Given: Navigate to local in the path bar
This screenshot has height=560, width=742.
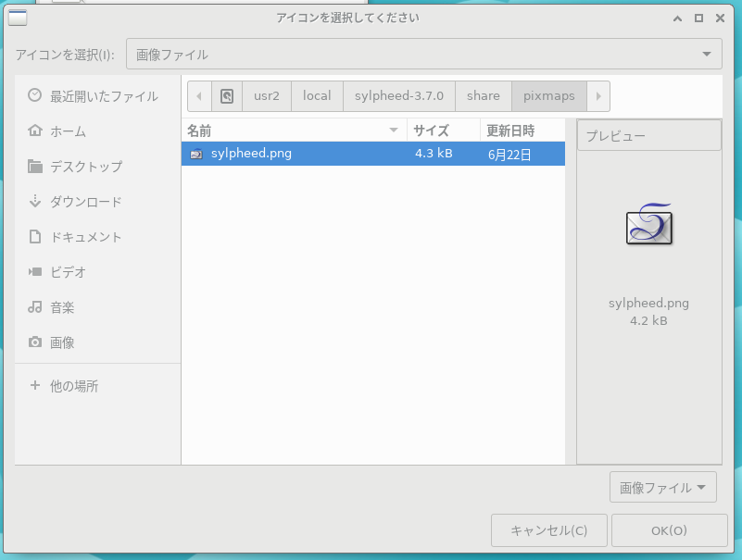Looking at the screenshot, I should point(317,96).
